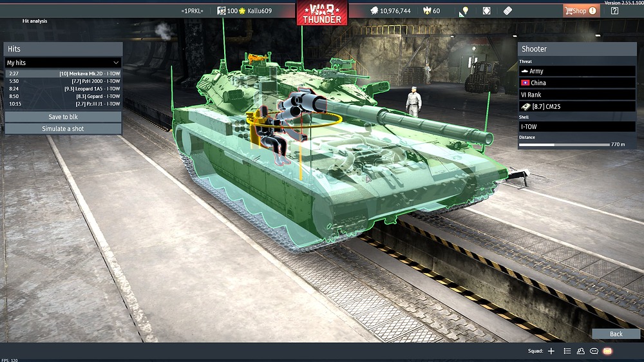Click Simulate a shot button

pyautogui.click(x=63, y=129)
